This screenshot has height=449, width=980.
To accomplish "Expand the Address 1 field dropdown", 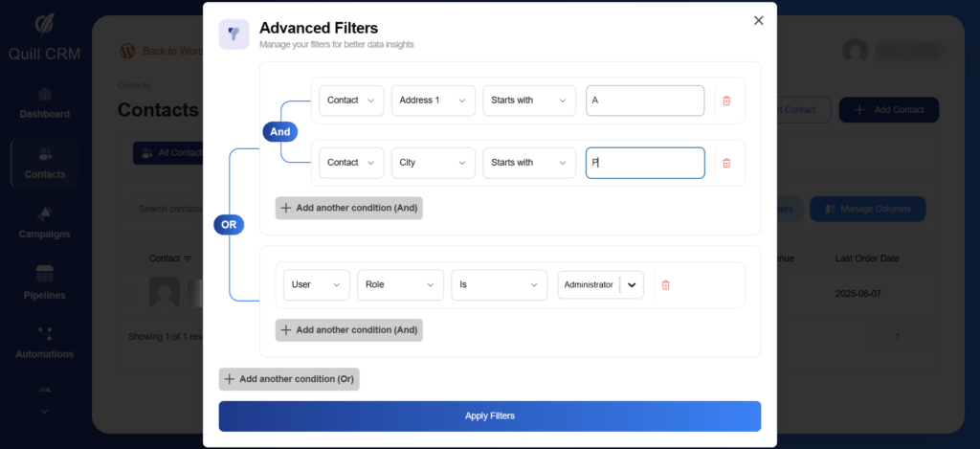I will click(x=433, y=101).
